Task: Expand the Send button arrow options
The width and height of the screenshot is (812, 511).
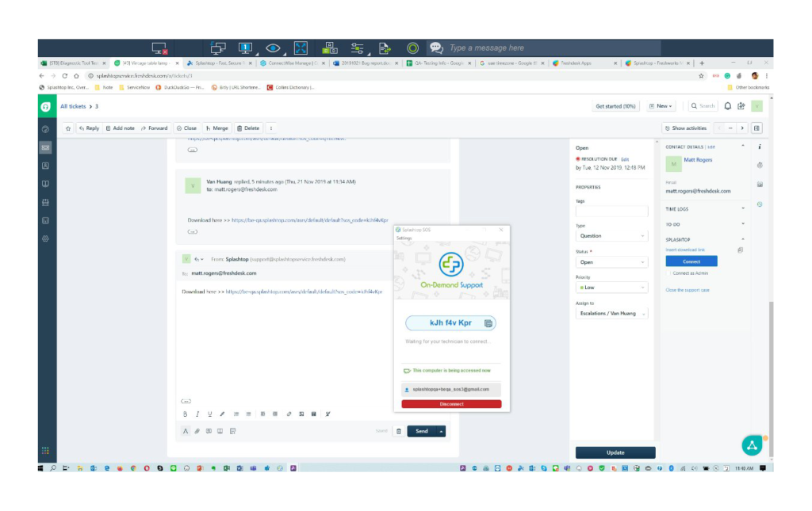Action: coord(441,431)
